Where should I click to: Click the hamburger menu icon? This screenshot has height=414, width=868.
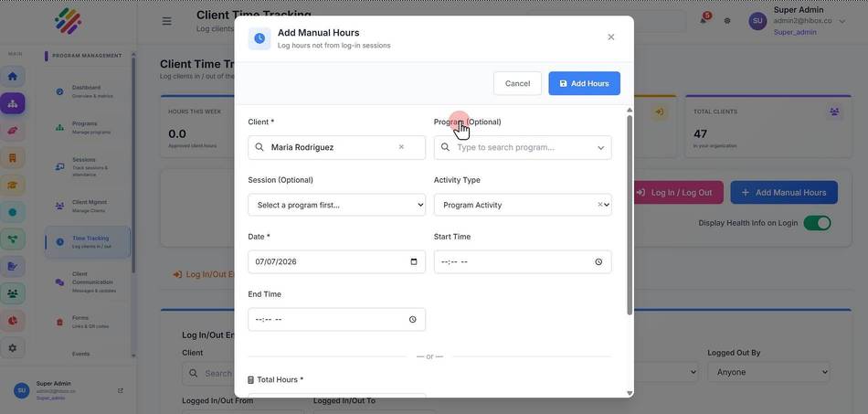(x=166, y=22)
